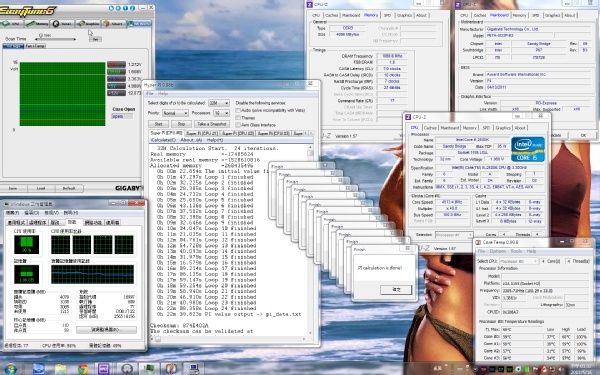Open Google Chrome from the taskbar
The image size is (600, 375).
pos(83,369)
